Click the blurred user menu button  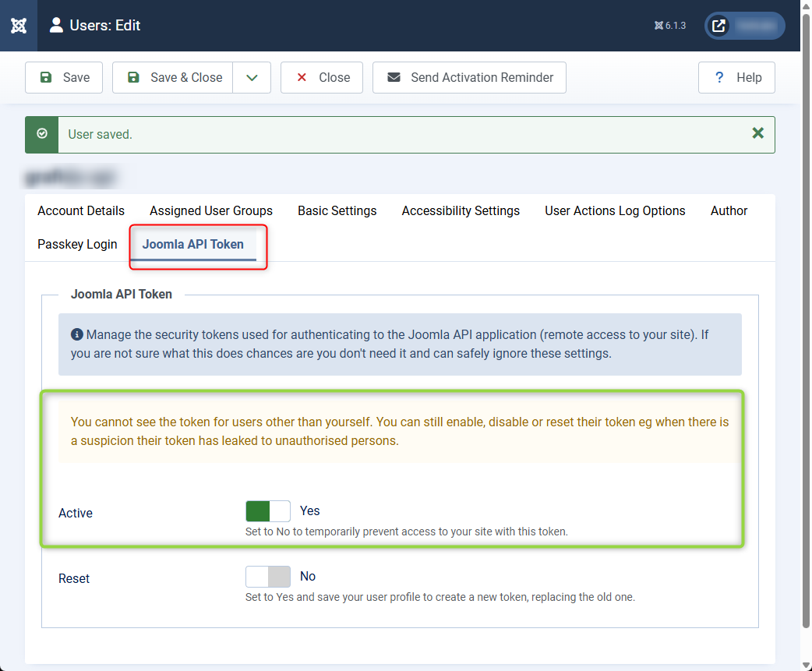click(x=745, y=26)
